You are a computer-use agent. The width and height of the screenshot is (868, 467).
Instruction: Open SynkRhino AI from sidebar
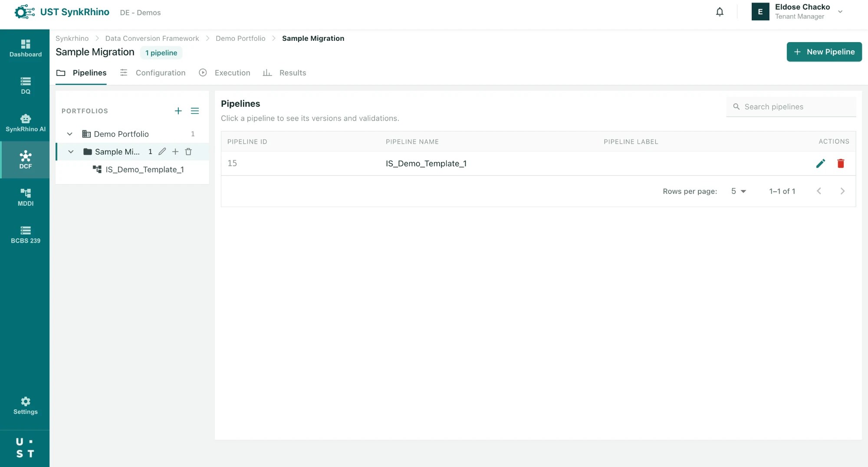tap(25, 123)
